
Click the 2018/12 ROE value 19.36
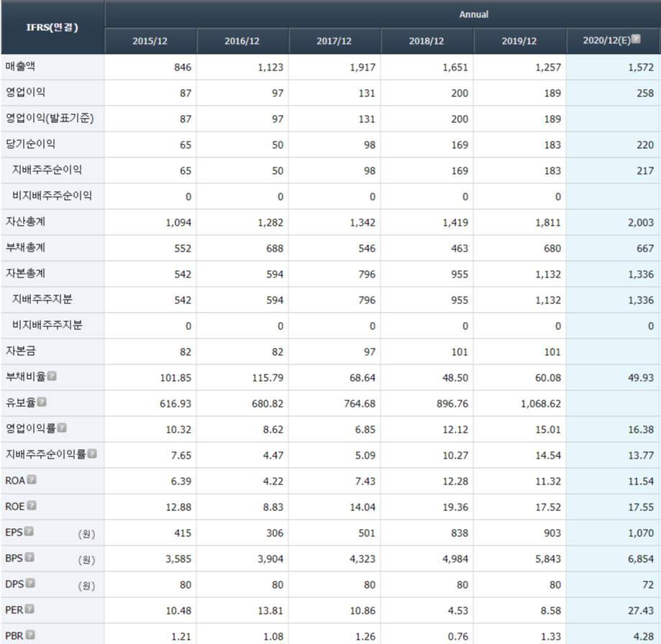point(455,507)
